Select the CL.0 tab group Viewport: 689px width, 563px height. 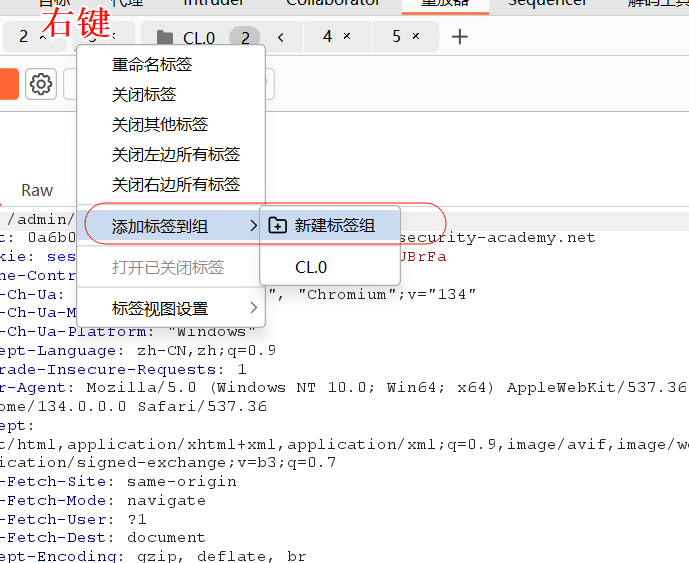click(x=199, y=38)
